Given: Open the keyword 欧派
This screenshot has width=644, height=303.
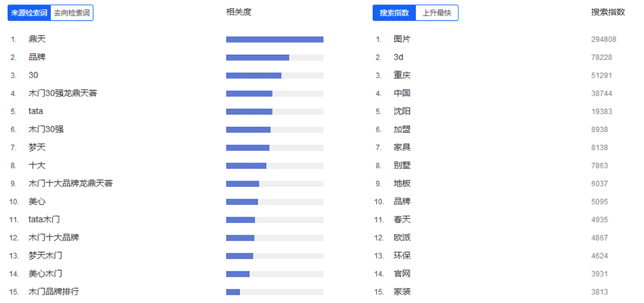Looking at the screenshot, I should click(x=402, y=238).
